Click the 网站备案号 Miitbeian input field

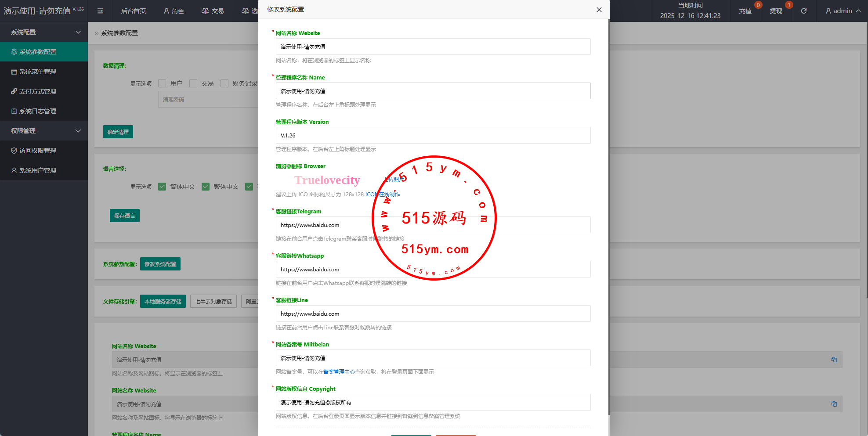[433, 358]
